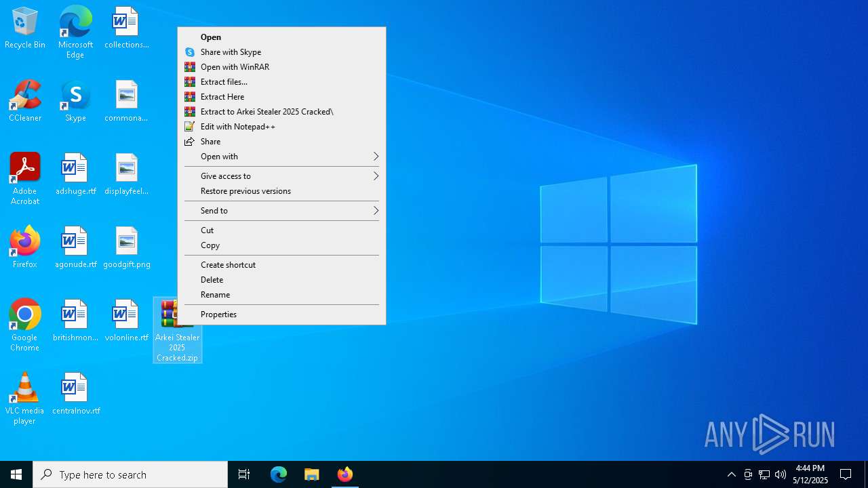Open Firefox from the taskbar
This screenshot has height=488, width=868.
[345, 474]
